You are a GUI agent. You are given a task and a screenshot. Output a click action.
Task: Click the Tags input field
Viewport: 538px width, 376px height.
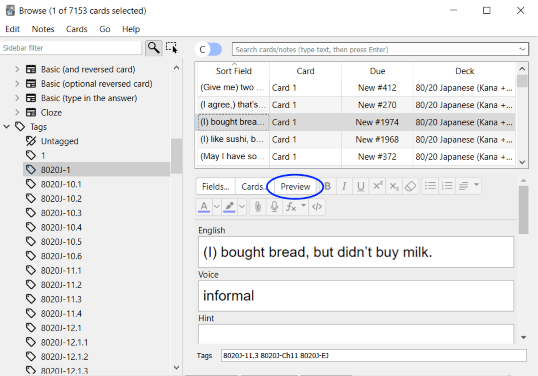click(x=374, y=355)
